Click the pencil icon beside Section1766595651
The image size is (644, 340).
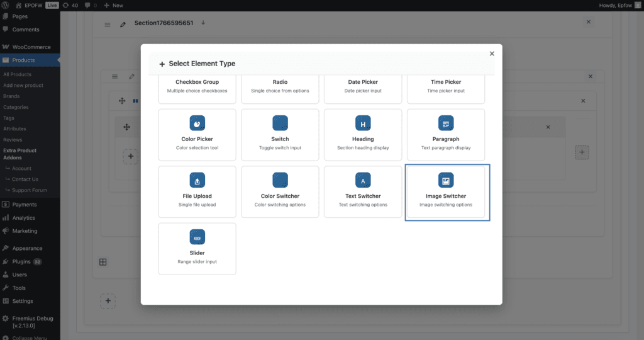pos(123,24)
